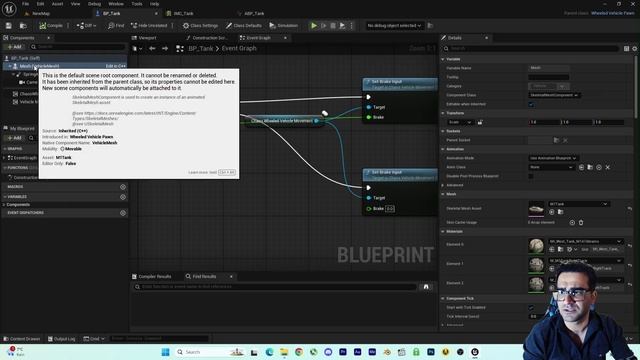640x360 pixels.
Task: Close the Event Graph tab
Action: point(285,38)
